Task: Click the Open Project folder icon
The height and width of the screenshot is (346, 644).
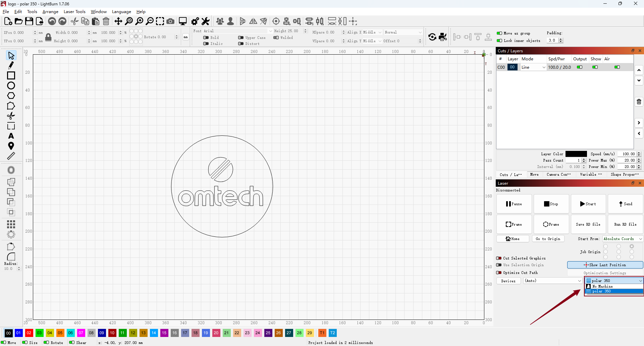Action: click(19, 21)
